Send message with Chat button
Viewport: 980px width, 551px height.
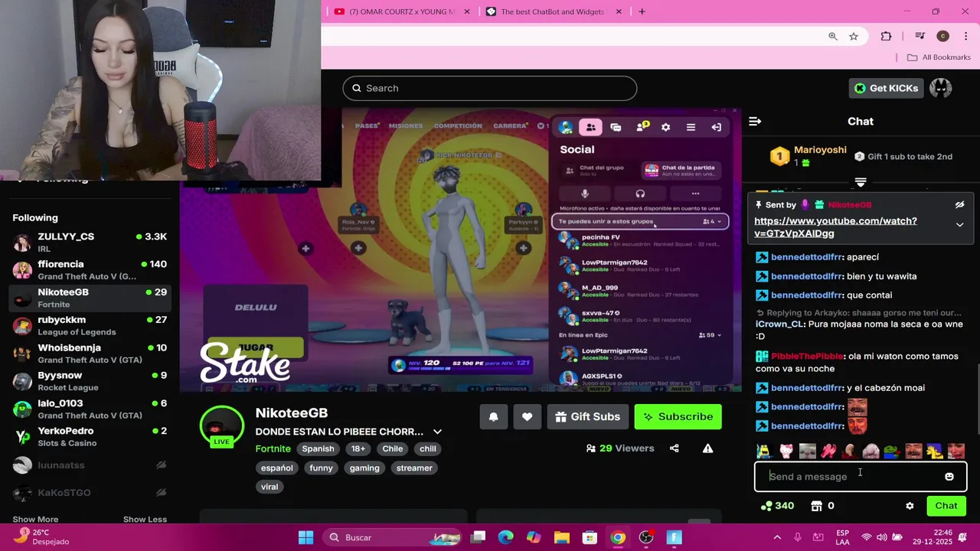946,506
